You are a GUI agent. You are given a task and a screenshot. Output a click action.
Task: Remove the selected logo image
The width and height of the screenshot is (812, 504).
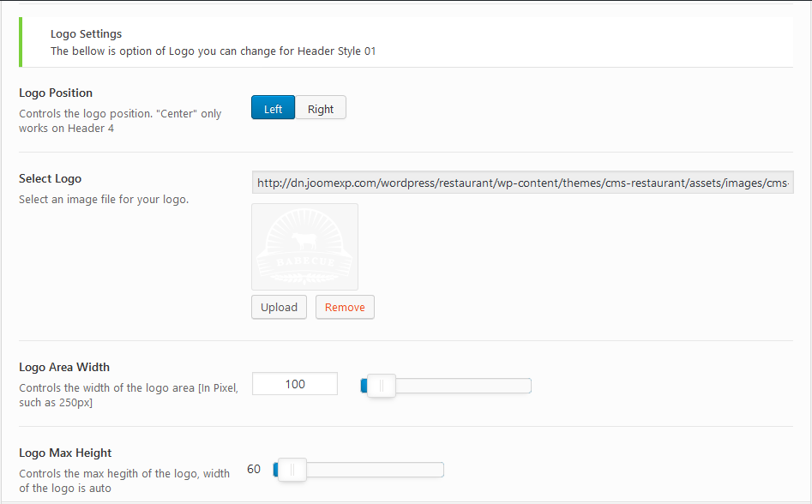click(345, 307)
